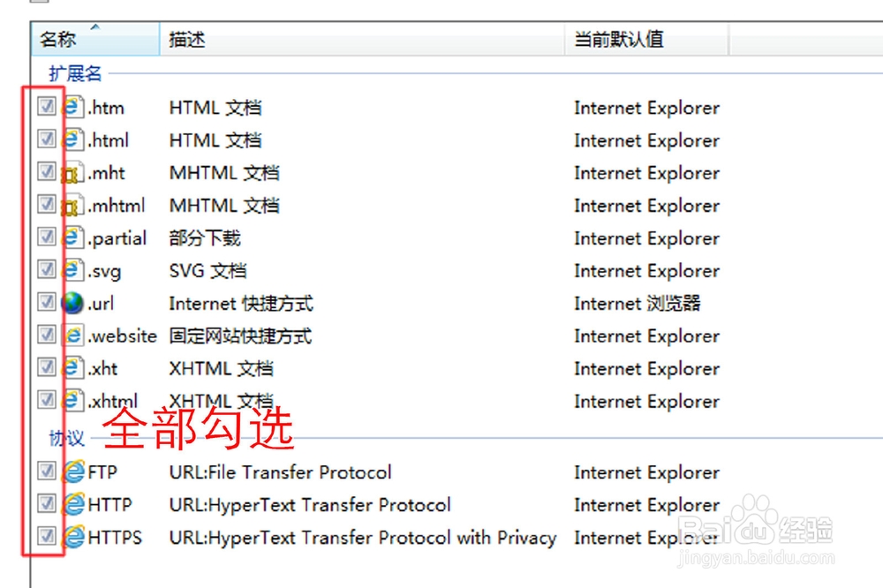The image size is (883, 588).
Task: Click the MHTML document icon for .mht
Action: click(72, 173)
